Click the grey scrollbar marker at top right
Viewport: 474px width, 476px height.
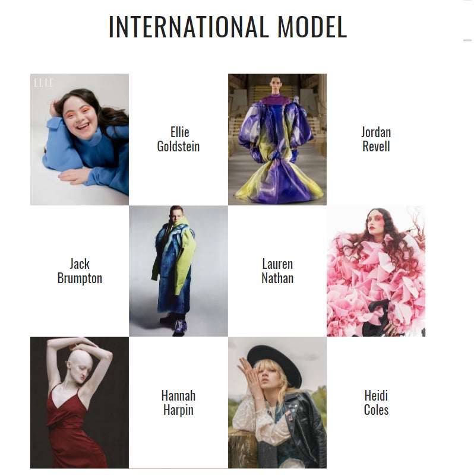coord(467,40)
